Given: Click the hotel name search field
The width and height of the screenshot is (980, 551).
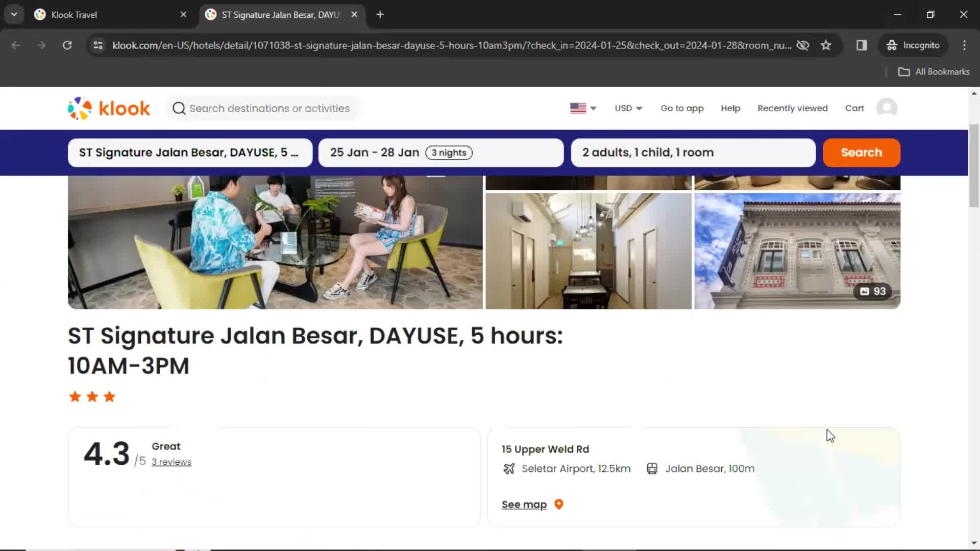Looking at the screenshot, I should 190,153.
